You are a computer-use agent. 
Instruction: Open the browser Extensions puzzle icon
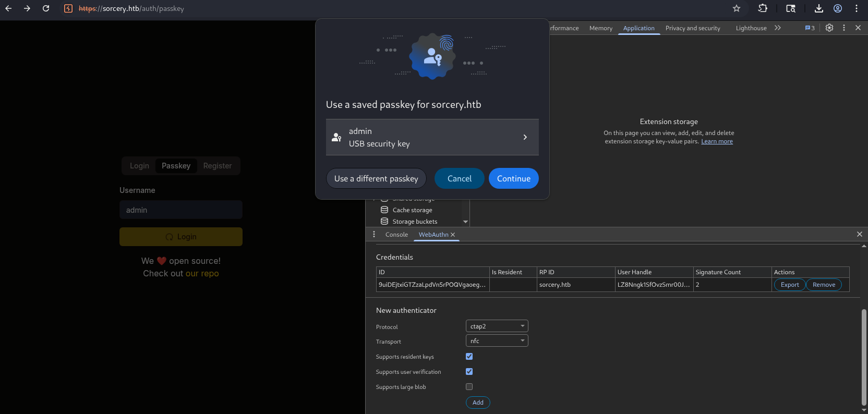(x=763, y=8)
